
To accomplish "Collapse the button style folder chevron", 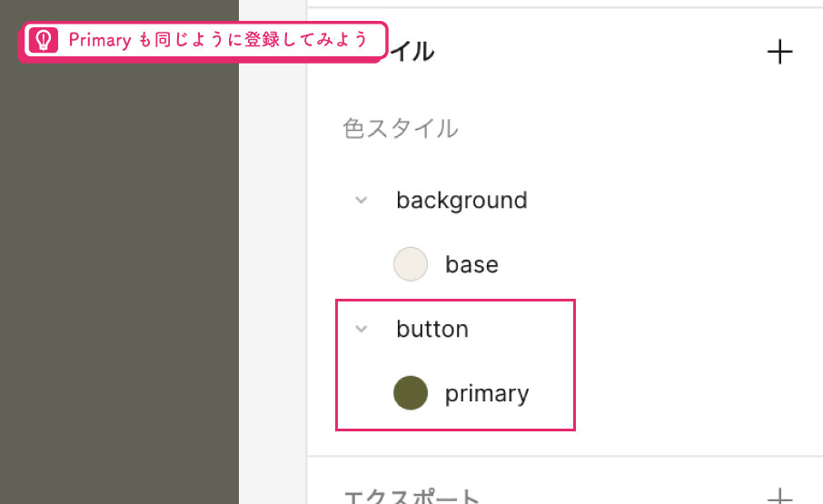I will (362, 329).
